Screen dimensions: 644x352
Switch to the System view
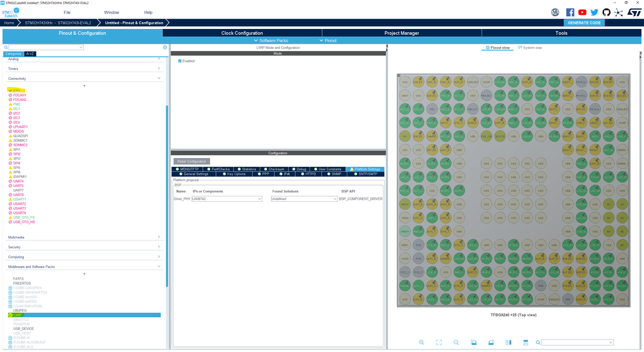point(530,48)
